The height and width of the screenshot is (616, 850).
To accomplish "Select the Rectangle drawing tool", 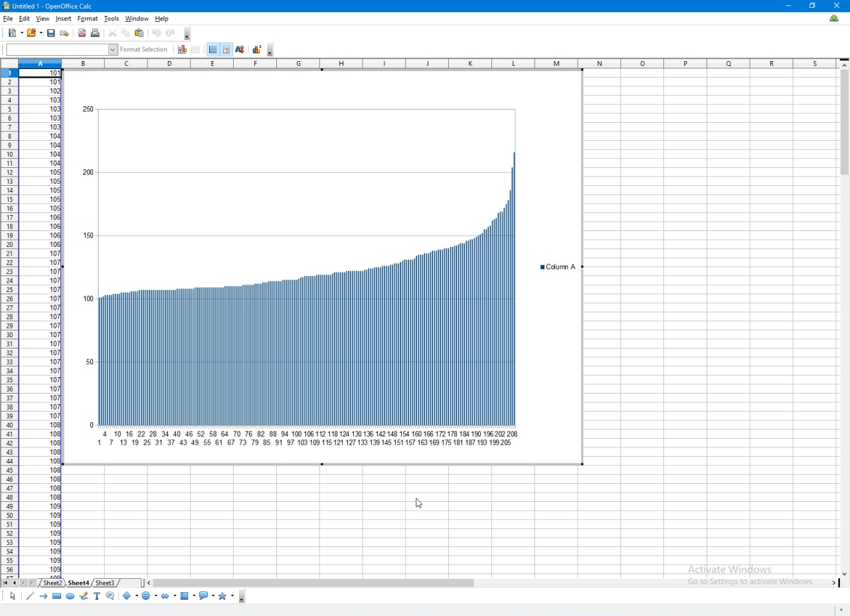I will tap(56, 596).
